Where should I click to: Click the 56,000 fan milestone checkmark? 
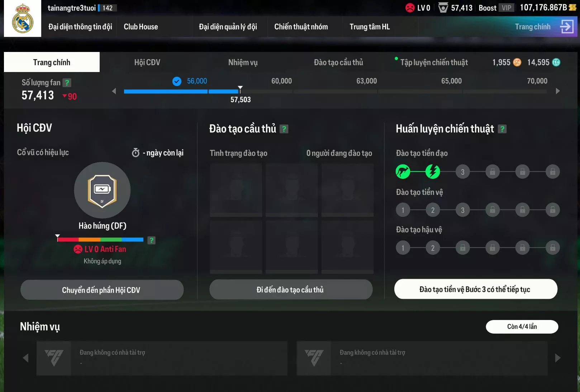(177, 81)
